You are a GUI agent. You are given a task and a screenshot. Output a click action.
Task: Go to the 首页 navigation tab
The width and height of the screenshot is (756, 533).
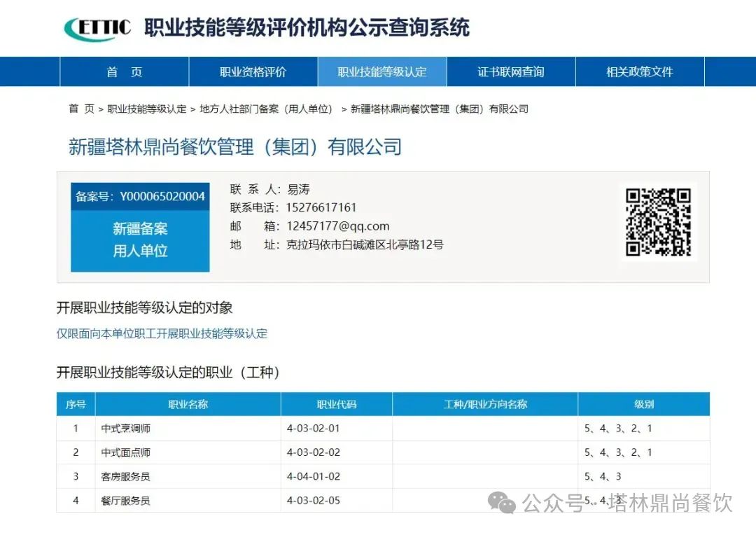[125, 72]
